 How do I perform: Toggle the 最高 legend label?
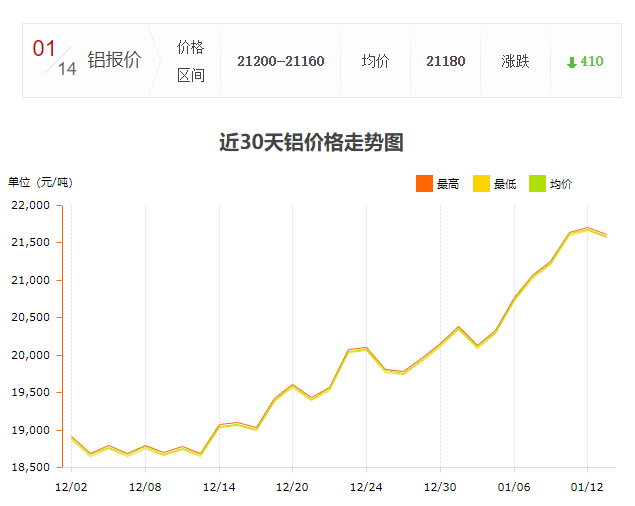(x=448, y=184)
